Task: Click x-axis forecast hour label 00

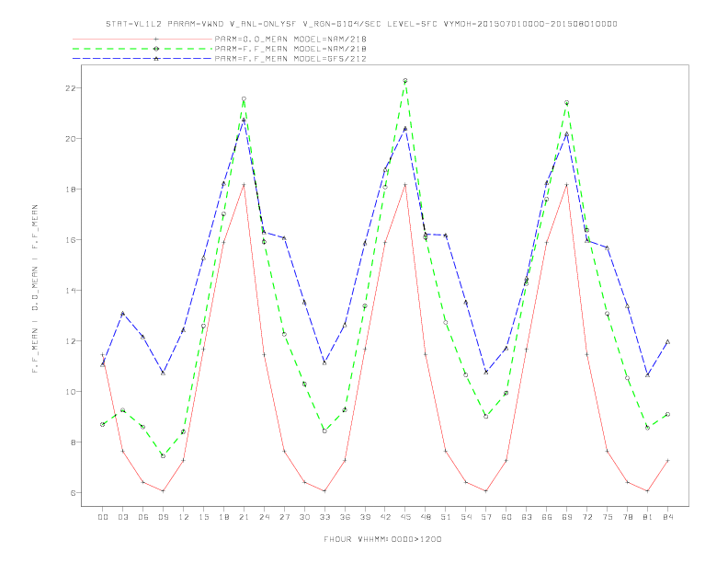Action: pyautogui.click(x=103, y=517)
